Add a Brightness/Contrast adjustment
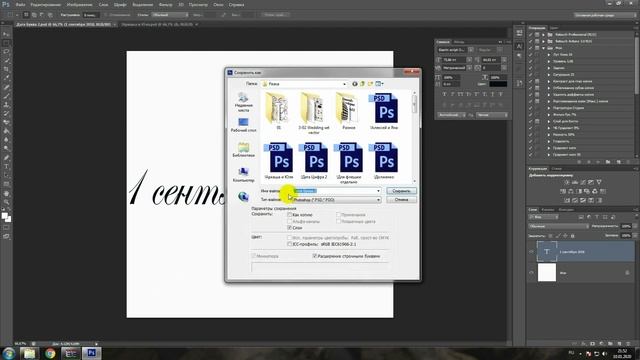The height and width of the screenshot is (360, 640). click(x=567, y=182)
